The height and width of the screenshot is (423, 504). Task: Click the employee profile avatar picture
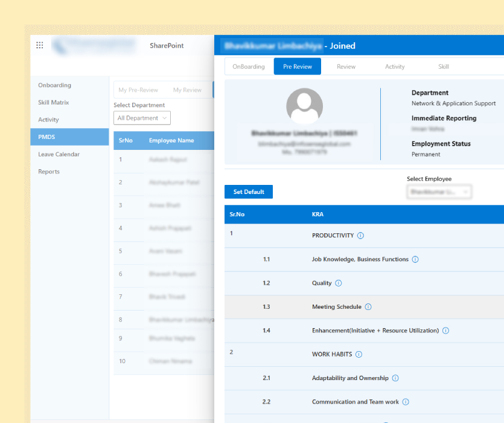304,106
